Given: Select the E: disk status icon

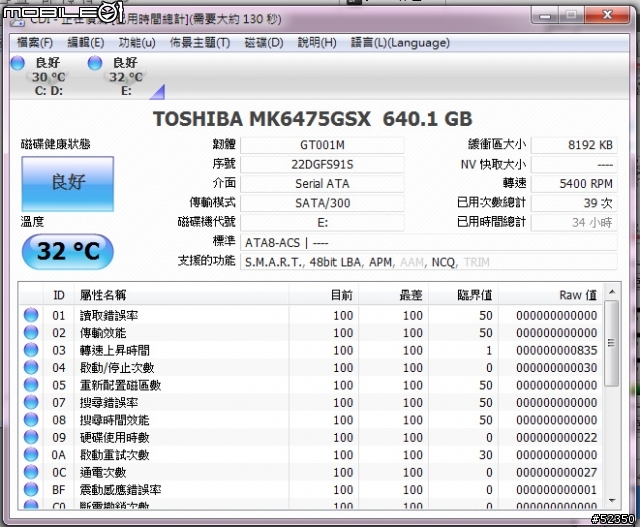Looking at the screenshot, I should click(x=117, y=76).
